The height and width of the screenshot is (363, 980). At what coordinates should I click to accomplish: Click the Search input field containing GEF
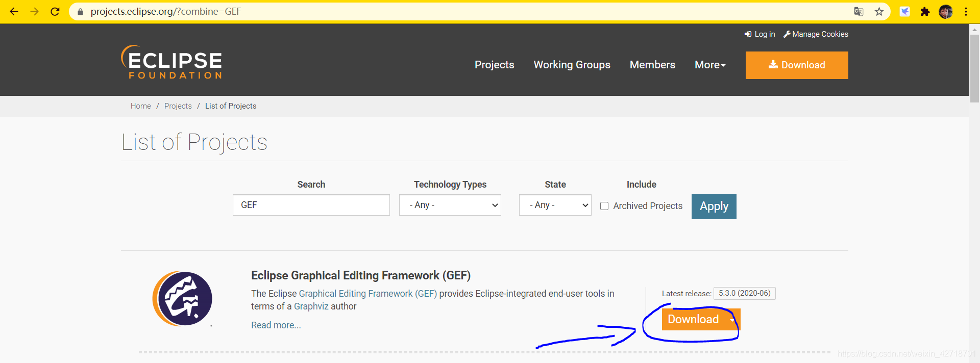[x=311, y=205]
